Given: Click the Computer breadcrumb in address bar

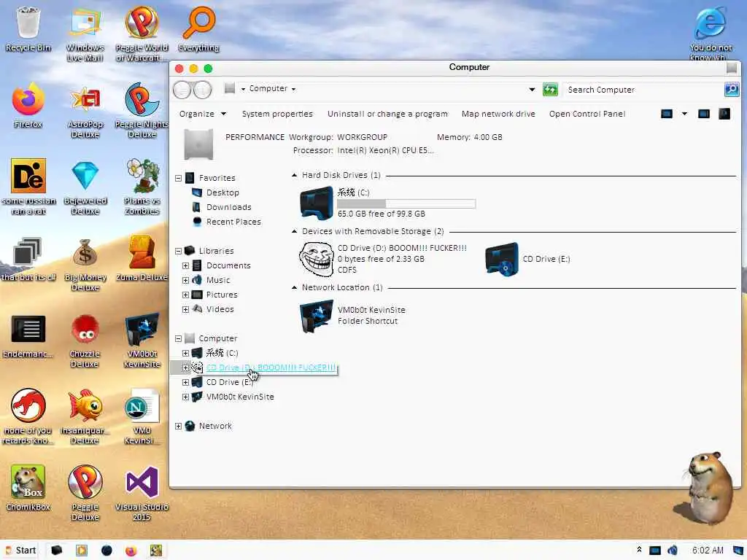Looking at the screenshot, I should tap(268, 88).
